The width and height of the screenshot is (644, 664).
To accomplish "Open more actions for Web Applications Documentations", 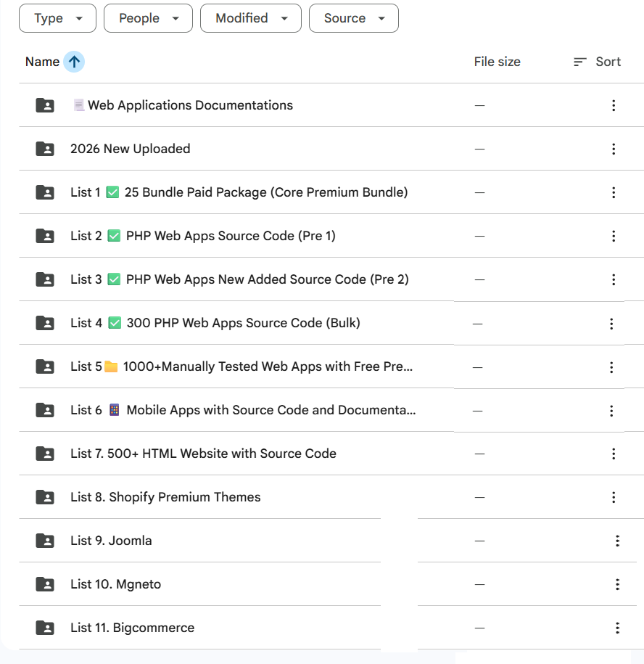I will [614, 105].
